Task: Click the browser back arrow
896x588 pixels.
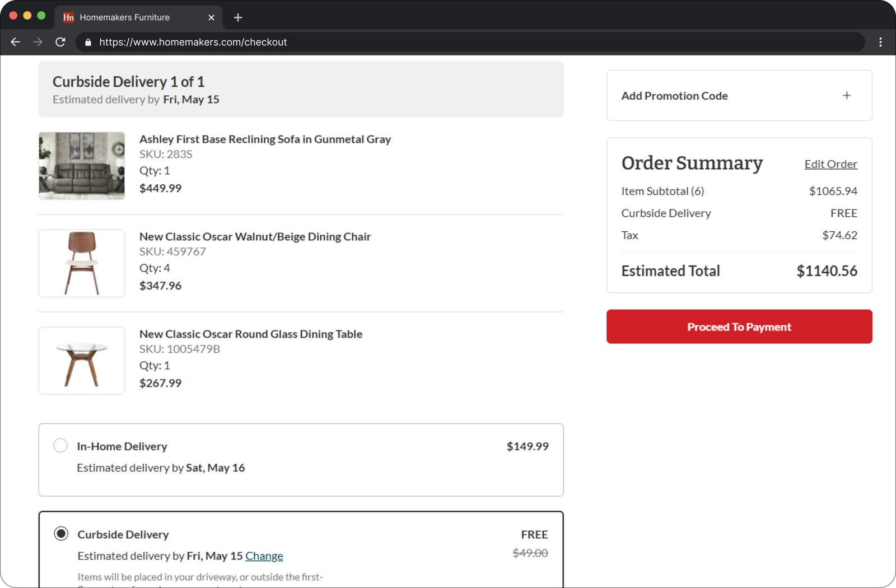Action: click(x=15, y=42)
